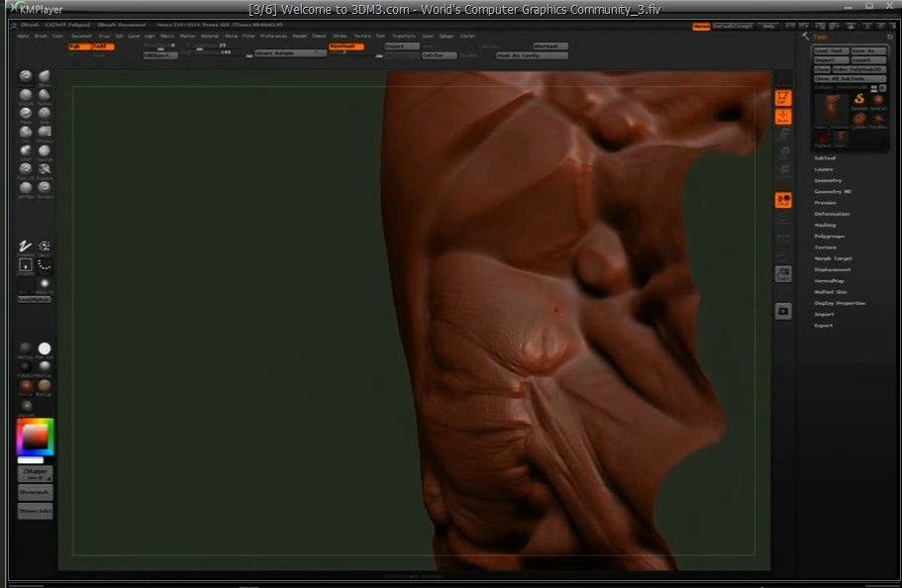Choose the Dots stroke icon
Screen dimensions: 902x588
pyautogui.click(x=45, y=264)
